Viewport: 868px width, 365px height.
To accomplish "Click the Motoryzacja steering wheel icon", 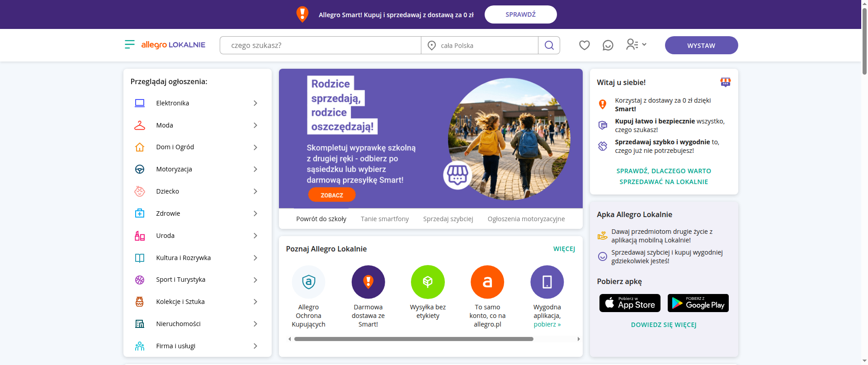I will click(140, 169).
